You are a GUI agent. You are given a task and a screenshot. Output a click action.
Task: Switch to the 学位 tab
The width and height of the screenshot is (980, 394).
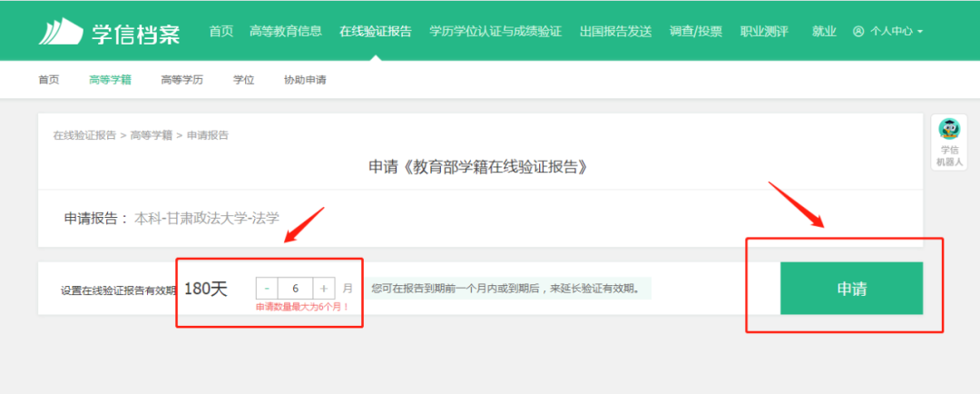click(x=244, y=80)
